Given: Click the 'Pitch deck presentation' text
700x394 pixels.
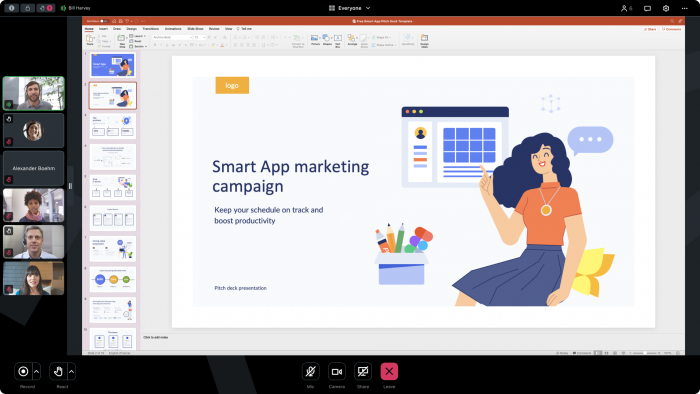Looking at the screenshot, I should pos(240,288).
